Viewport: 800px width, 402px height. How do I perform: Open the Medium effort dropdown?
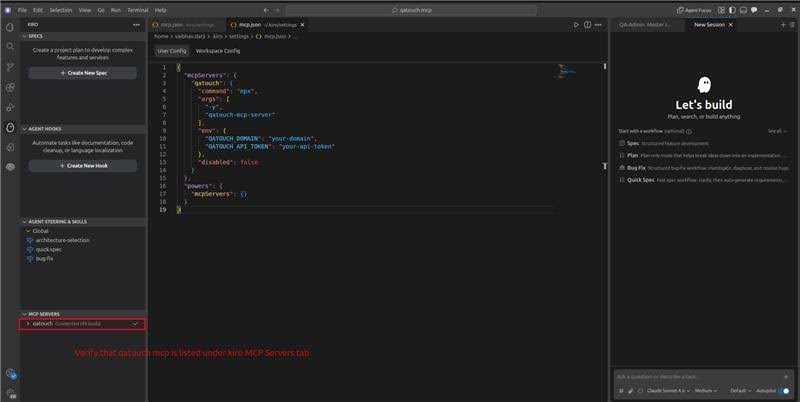pyautogui.click(x=706, y=391)
